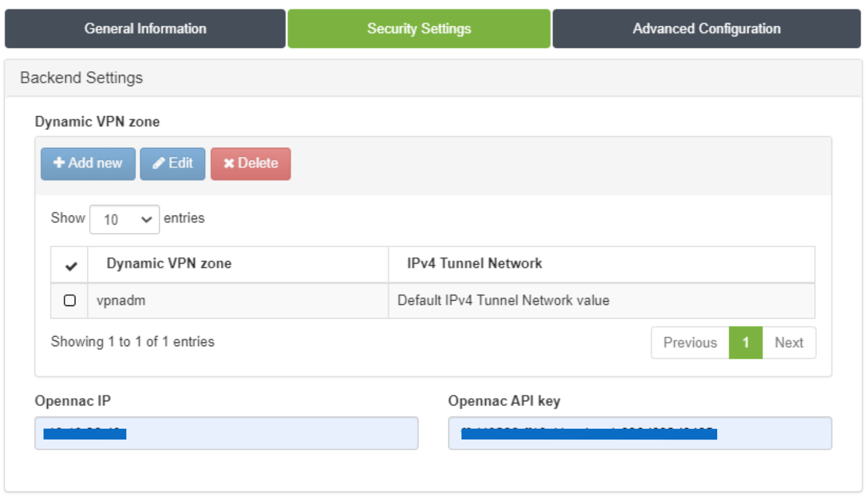
Task: Focus the Opennac IP input field
Action: (226, 433)
